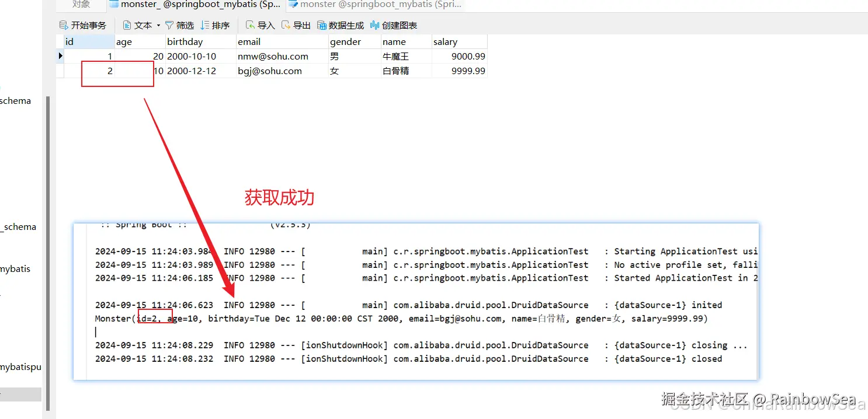Select the birthday cell 2000-12-12
The width and height of the screenshot is (868, 419).
point(200,71)
